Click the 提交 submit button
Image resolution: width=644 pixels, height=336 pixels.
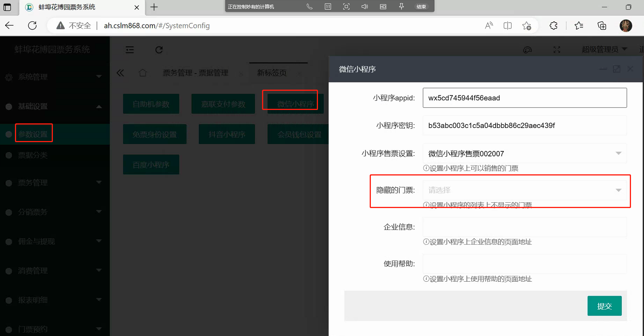click(x=604, y=306)
